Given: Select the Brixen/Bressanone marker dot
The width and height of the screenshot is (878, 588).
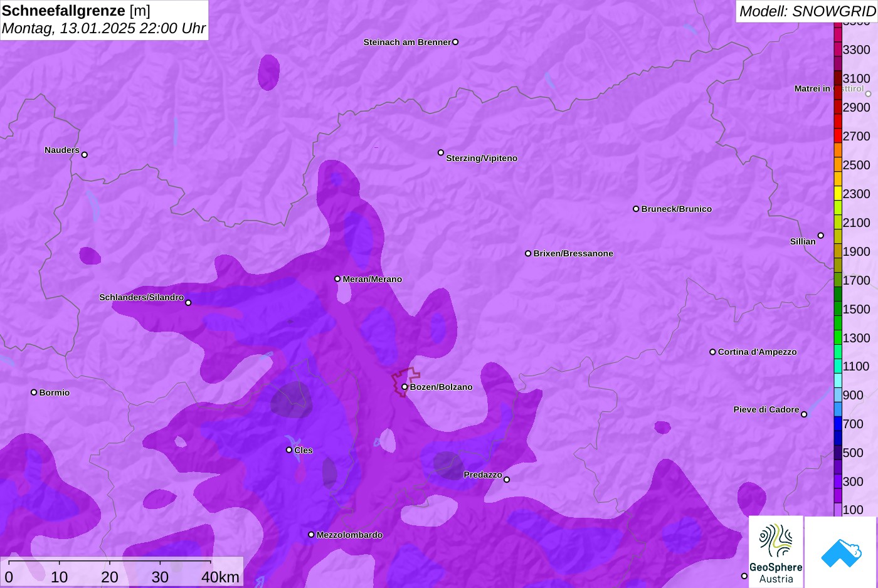Looking at the screenshot, I should click(x=528, y=253).
